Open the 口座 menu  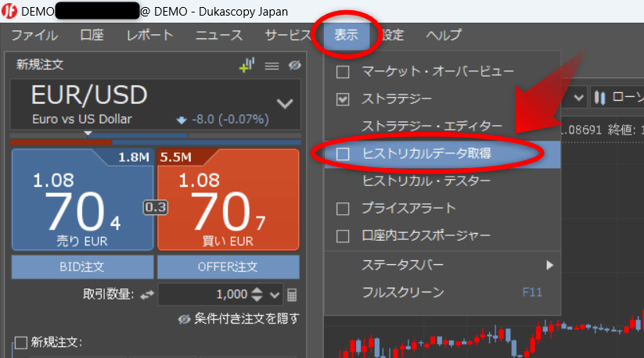92,35
